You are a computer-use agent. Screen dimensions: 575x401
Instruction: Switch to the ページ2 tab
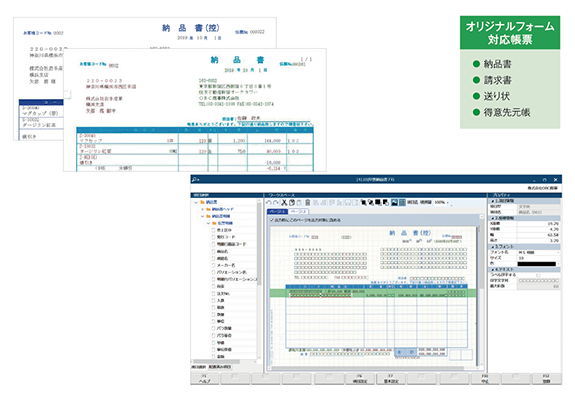pyautogui.click(x=299, y=211)
